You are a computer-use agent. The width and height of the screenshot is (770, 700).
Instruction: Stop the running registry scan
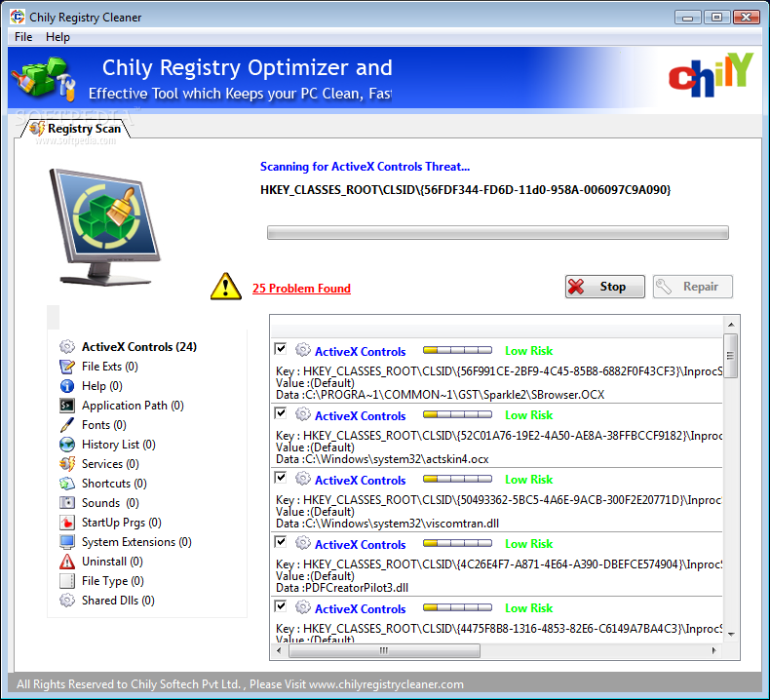coord(605,287)
